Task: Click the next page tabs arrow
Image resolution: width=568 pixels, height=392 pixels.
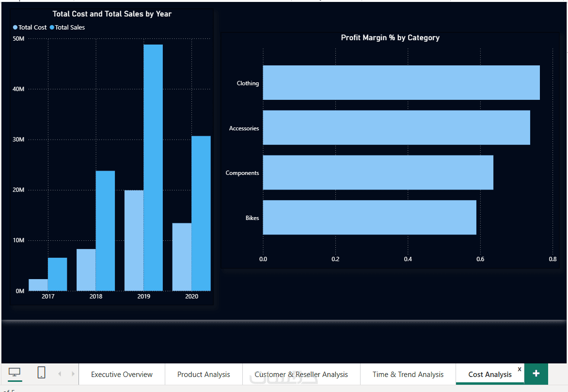Action: coord(73,374)
